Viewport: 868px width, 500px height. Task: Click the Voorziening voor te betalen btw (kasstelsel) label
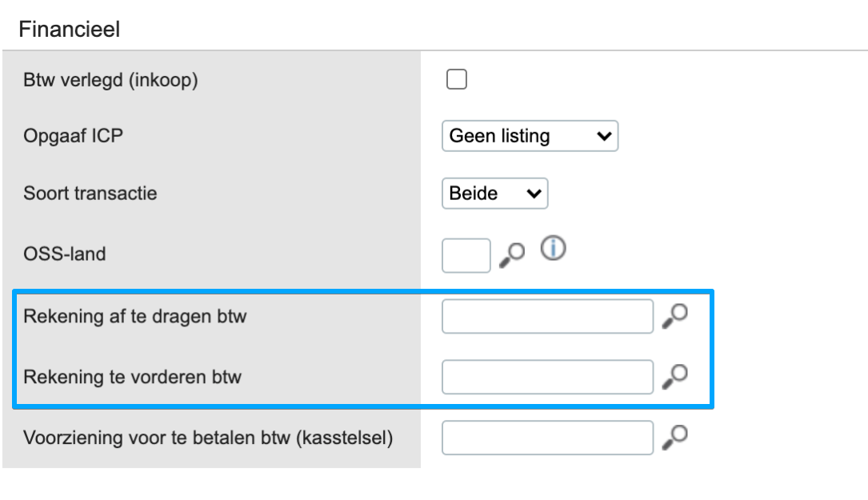point(208,438)
